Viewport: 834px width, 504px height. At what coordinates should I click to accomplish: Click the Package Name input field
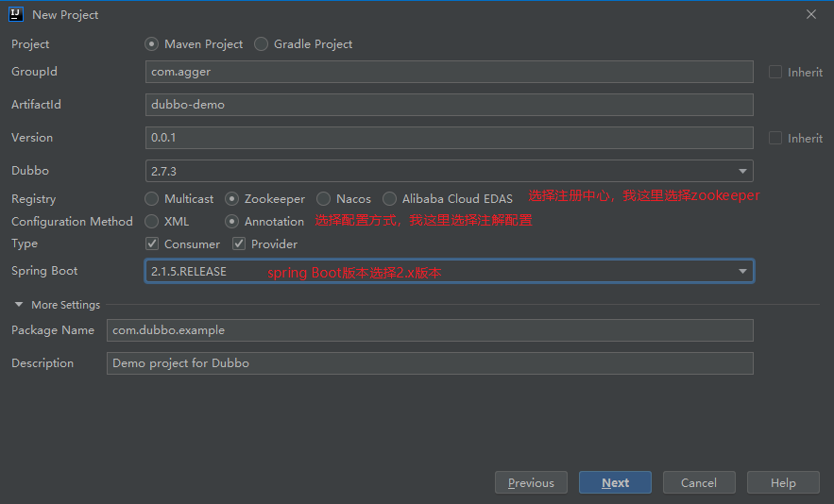point(430,330)
